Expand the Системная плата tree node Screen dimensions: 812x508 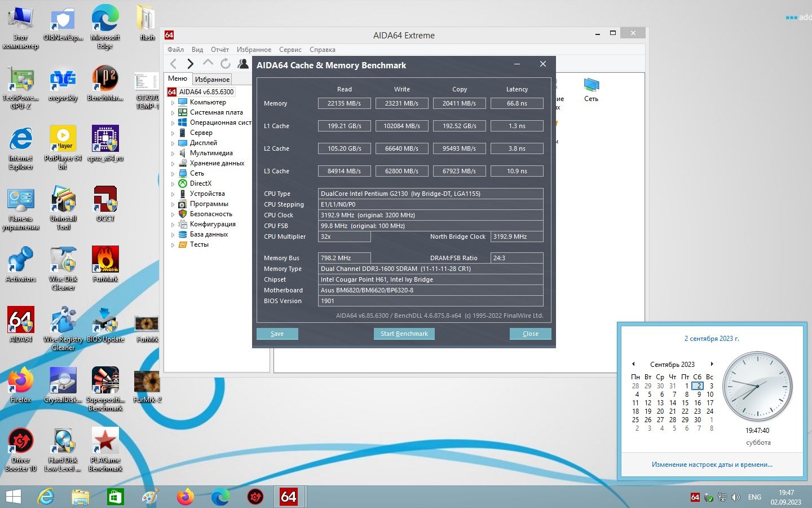(x=173, y=113)
